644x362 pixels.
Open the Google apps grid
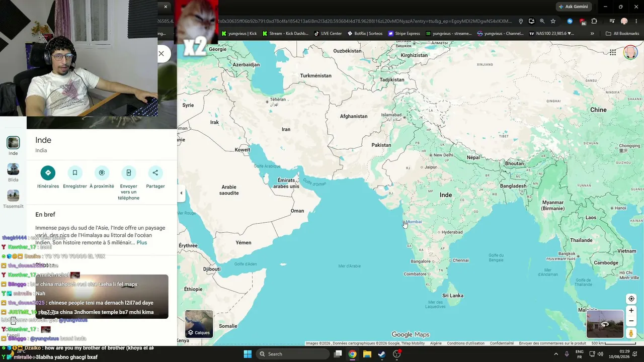[x=613, y=52]
